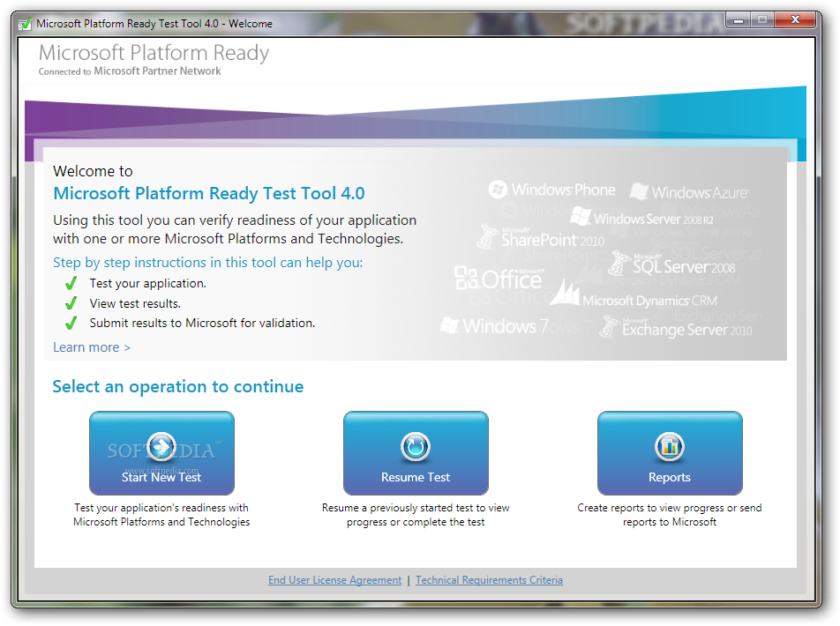Click the Reports button label
The height and width of the screenshot is (626, 840).
[669, 477]
